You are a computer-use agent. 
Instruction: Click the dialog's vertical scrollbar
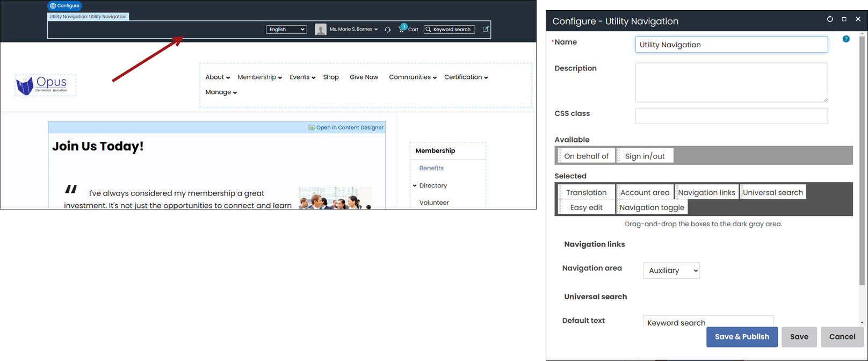click(862, 161)
